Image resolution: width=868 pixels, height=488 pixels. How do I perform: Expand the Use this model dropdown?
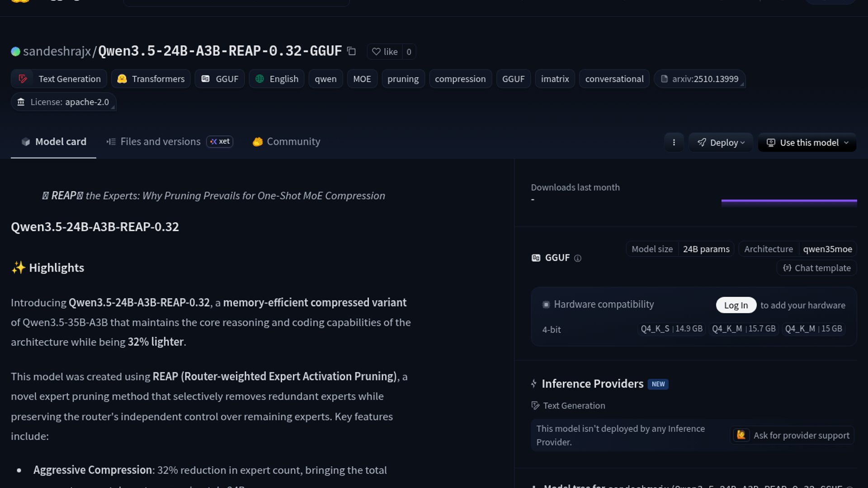click(807, 142)
